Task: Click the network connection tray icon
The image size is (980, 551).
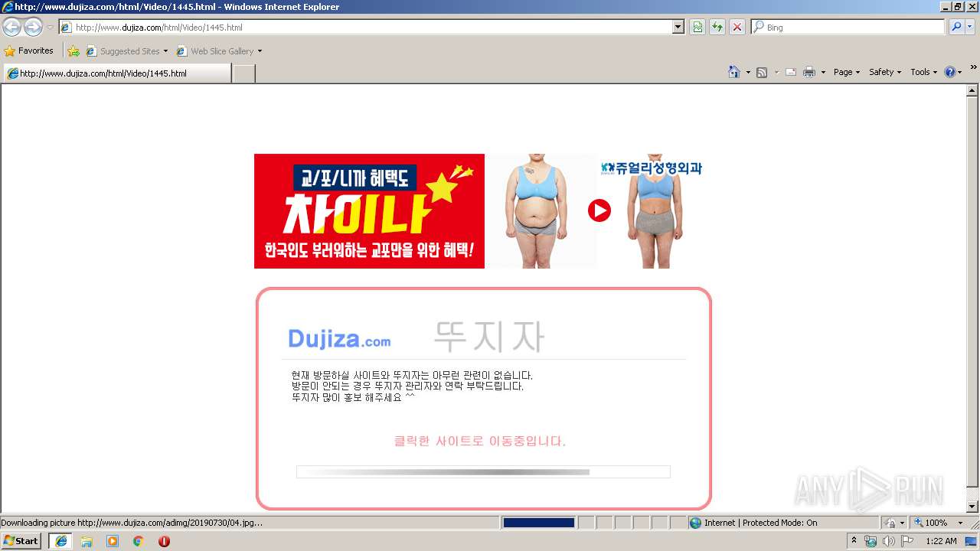Action: click(x=871, y=541)
